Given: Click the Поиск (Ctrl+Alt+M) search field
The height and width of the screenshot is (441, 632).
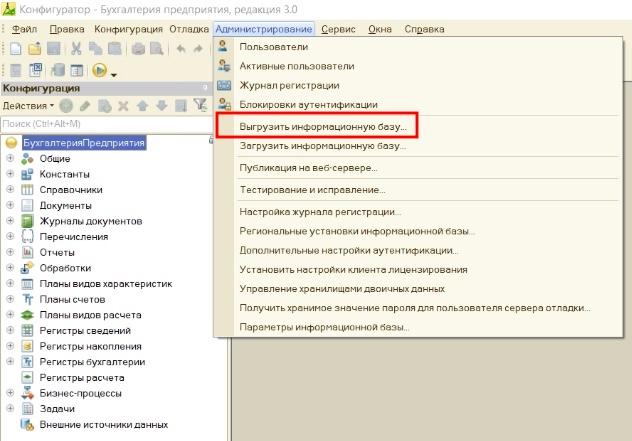Looking at the screenshot, I should pos(106,124).
